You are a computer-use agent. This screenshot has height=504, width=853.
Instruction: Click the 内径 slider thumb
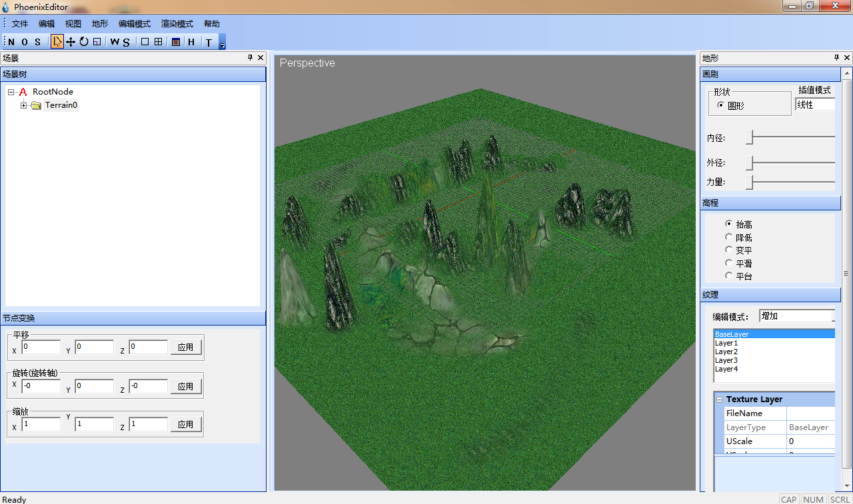coord(749,137)
